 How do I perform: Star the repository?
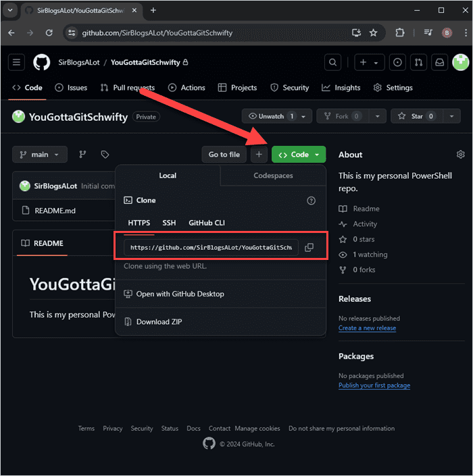417,116
